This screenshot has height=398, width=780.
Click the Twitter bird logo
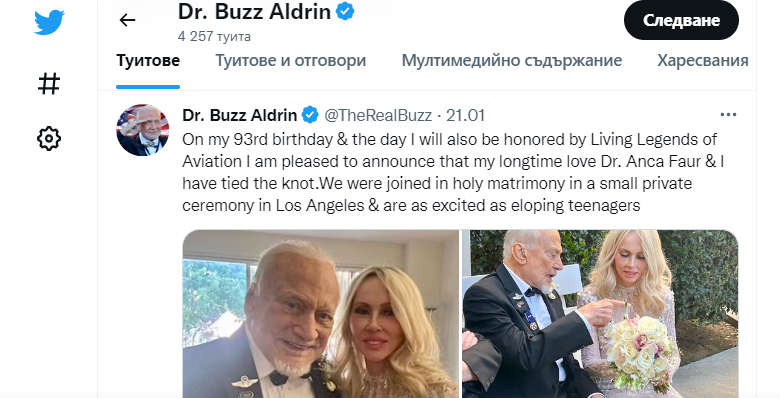[x=49, y=22]
